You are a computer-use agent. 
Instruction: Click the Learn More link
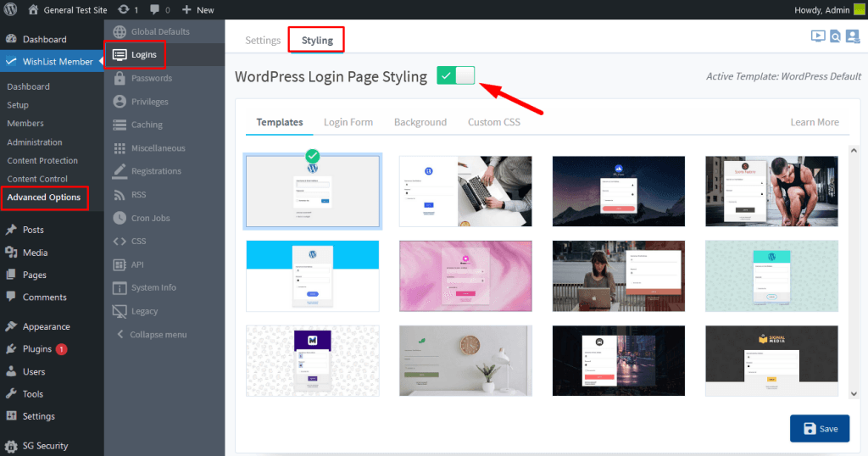coord(815,122)
